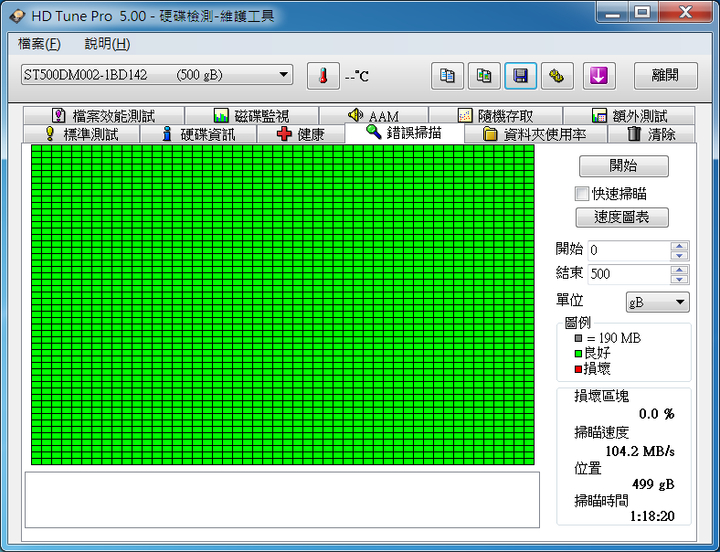This screenshot has width=720, height=552.
Task: Click the trash can icon on 清除 tab
Action: 634,134
